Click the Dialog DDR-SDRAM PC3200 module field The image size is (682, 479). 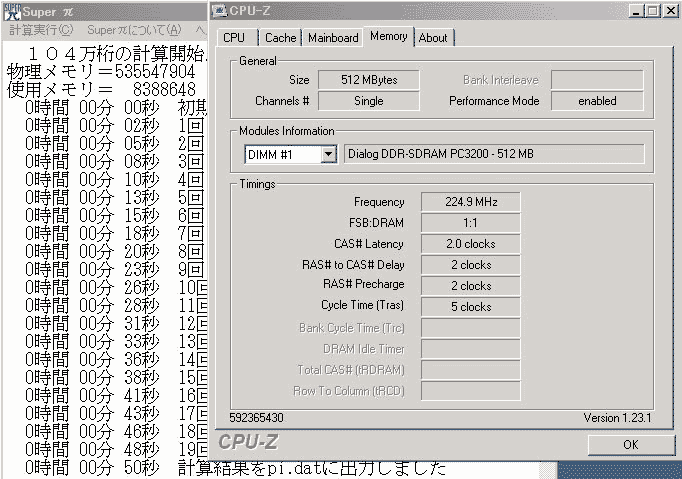pos(496,154)
